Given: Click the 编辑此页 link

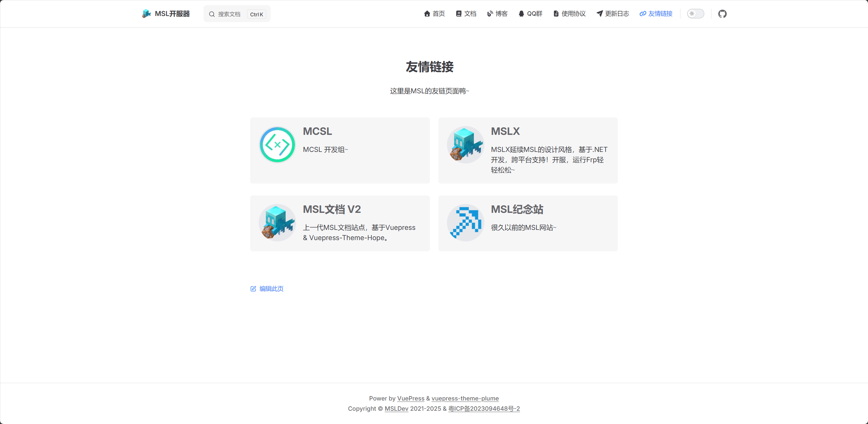Looking at the screenshot, I should [x=271, y=289].
